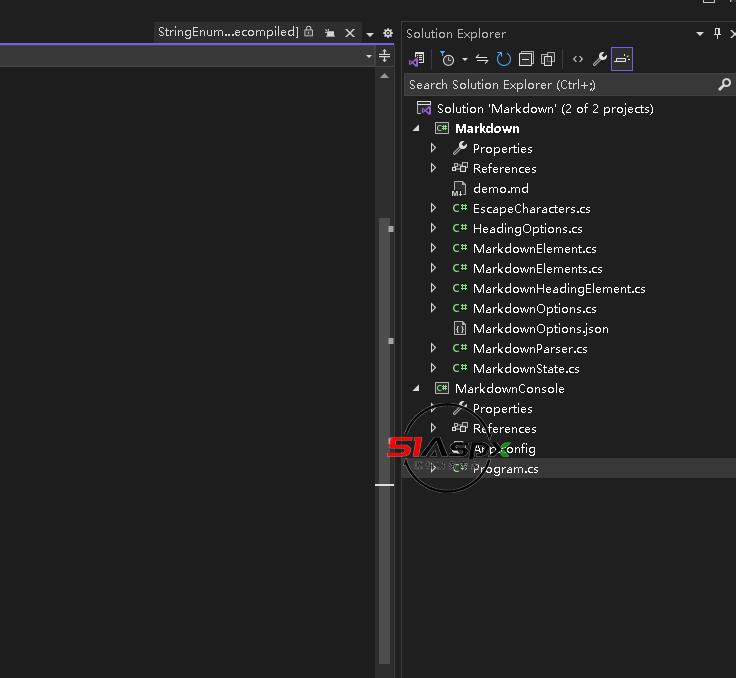Screen dimensions: 736x678
Task: Select the demo.md file icon
Action: 459,188
